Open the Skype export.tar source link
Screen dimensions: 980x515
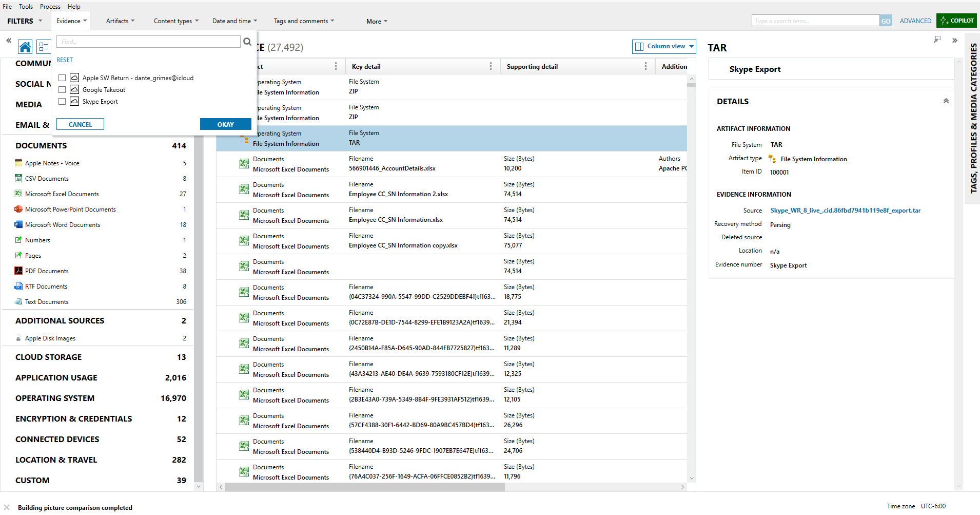pyautogui.click(x=845, y=211)
